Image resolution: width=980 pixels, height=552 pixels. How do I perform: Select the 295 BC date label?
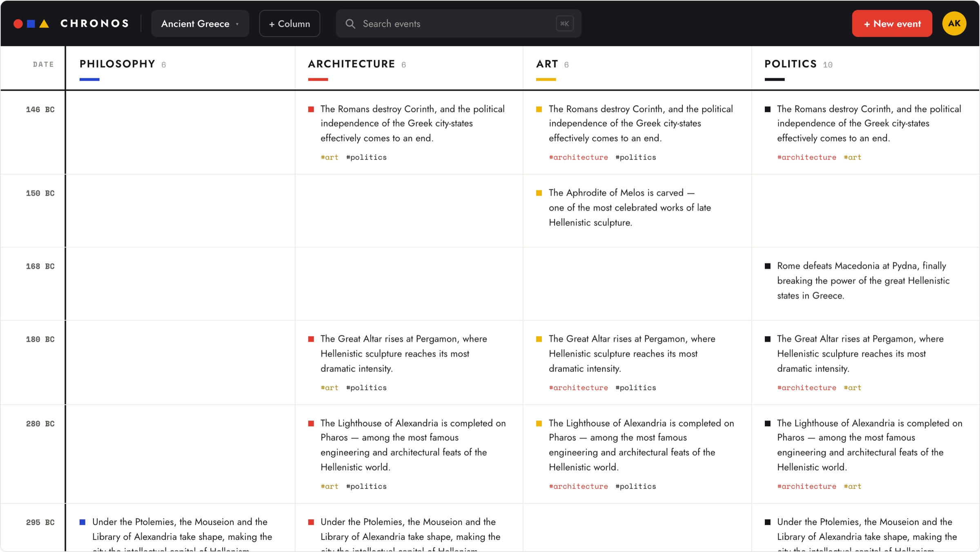[40, 523]
